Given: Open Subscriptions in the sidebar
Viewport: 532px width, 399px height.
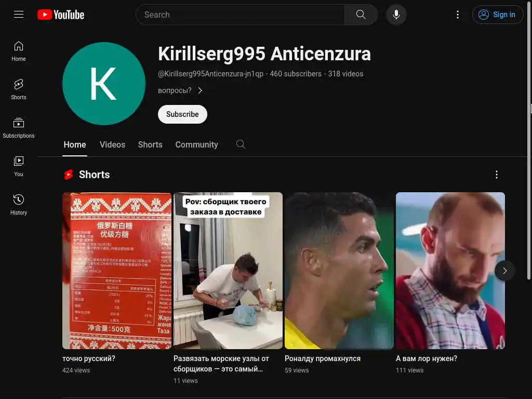Looking at the screenshot, I should click(x=19, y=128).
